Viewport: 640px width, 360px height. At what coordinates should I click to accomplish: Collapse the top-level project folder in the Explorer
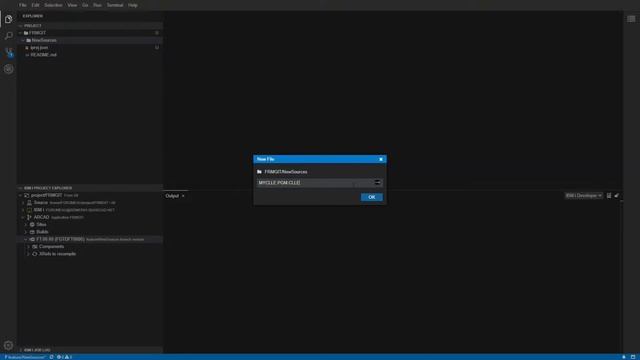click(x=20, y=33)
